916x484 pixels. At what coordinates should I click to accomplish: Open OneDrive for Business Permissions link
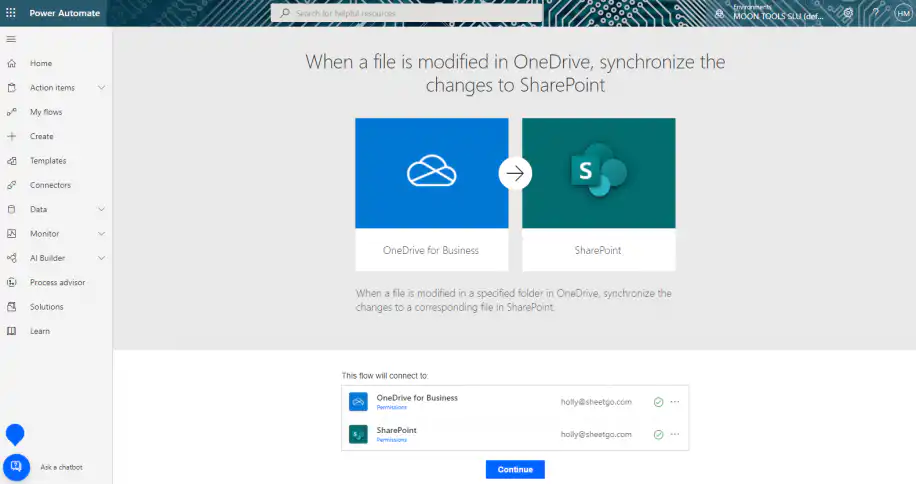click(x=391, y=408)
